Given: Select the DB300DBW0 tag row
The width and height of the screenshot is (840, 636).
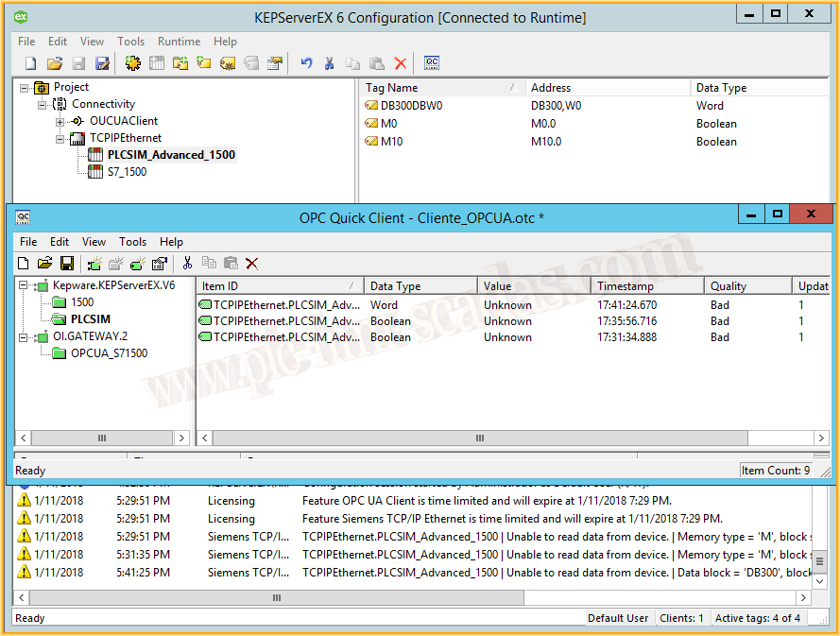Looking at the screenshot, I should (411, 106).
